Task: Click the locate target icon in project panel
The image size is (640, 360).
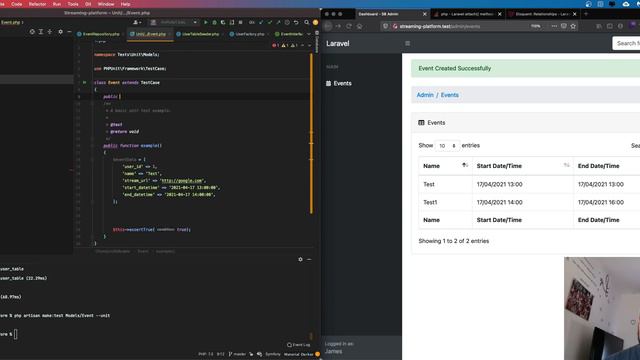Action: (x=32, y=31)
